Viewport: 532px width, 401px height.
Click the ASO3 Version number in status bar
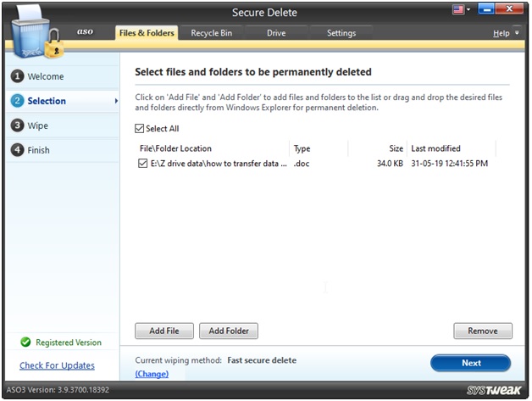pos(58,389)
